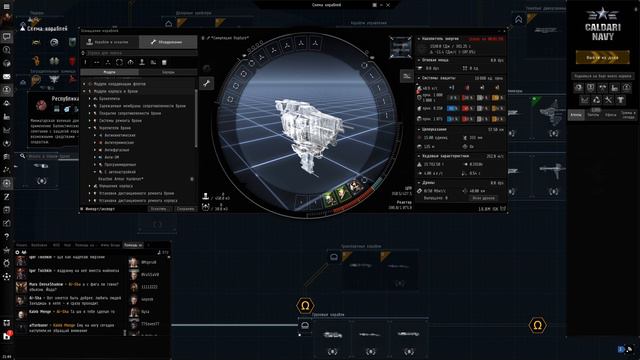Collapse the Накопитель энергии stats section

tap(419, 39)
